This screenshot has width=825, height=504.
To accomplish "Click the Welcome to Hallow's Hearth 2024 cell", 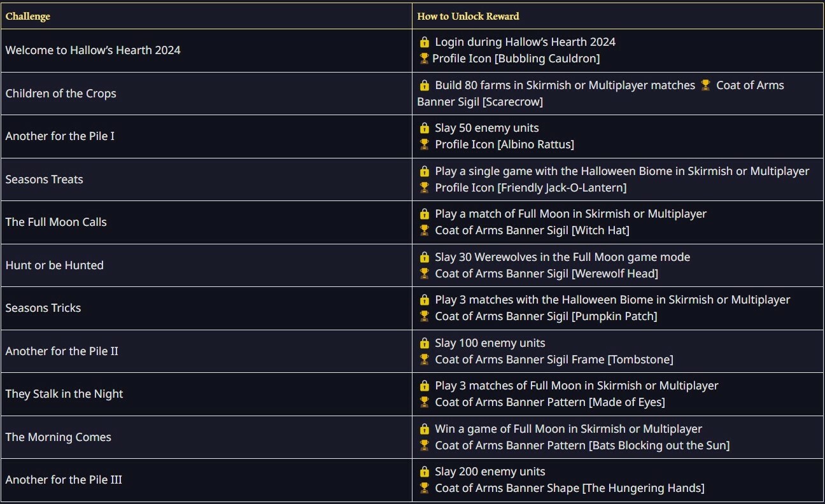I will [93, 50].
